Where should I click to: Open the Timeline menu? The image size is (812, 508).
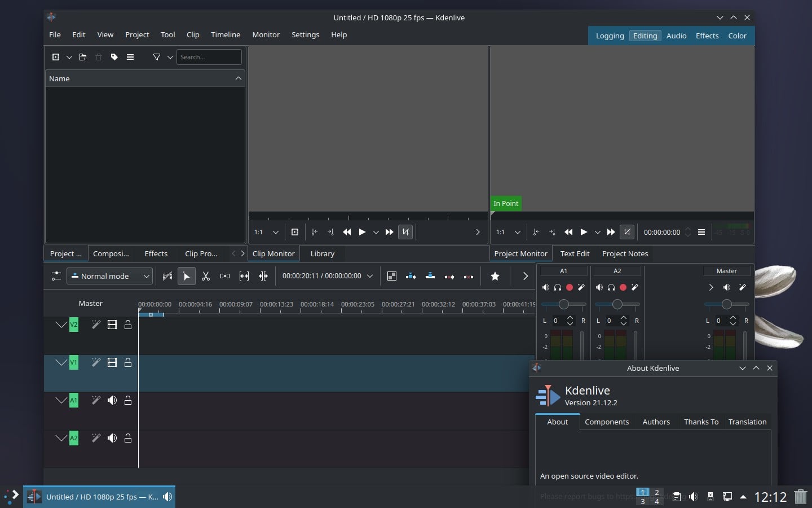[x=226, y=34]
